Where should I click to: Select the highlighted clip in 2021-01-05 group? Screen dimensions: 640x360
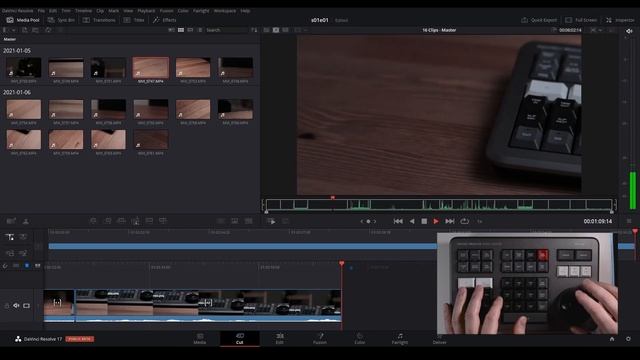(151, 67)
